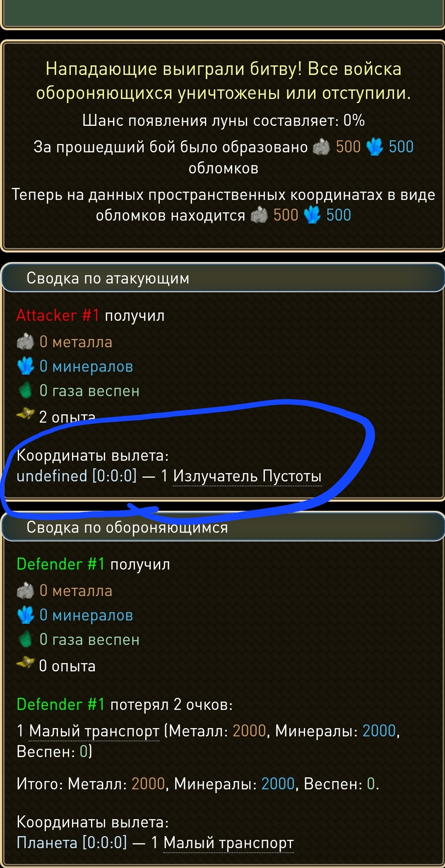The width and height of the screenshot is (445, 868).
Task: Click the metal debris icon in 'было образовано' line
Action: (x=321, y=147)
